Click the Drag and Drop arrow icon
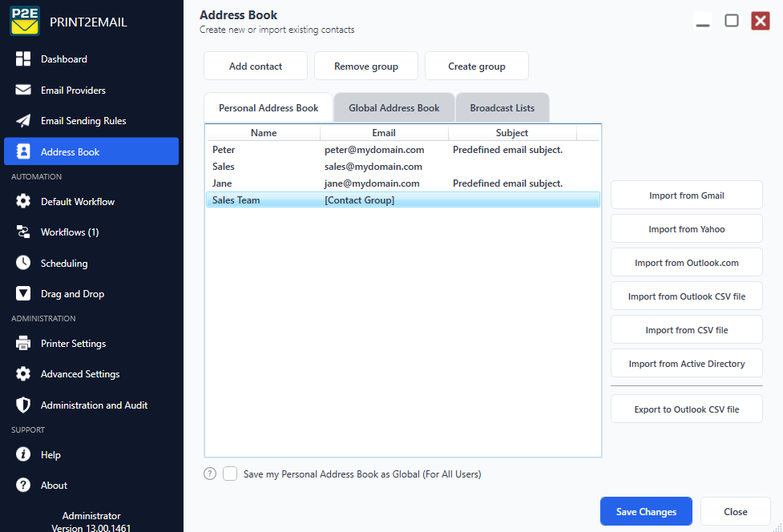The image size is (783, 532). [x=23, y=293]
